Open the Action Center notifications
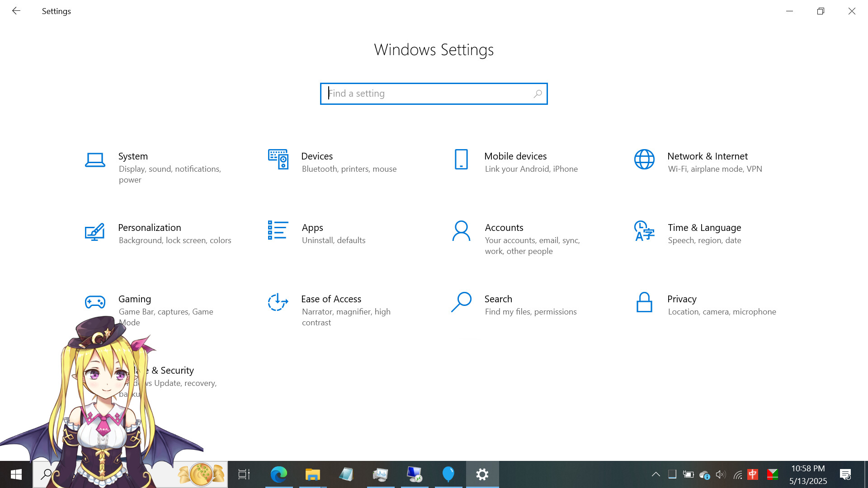Screen dimensions: 868x488 (x=845, y=474)
